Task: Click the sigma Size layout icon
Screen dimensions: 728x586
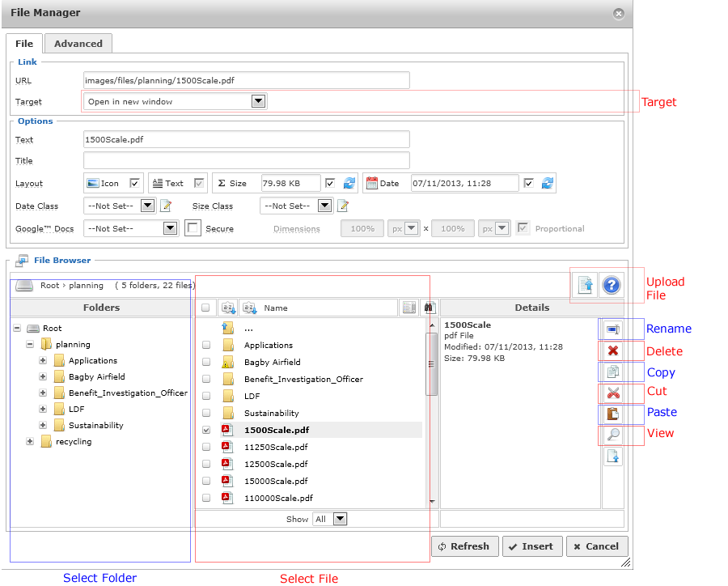Action: click(x=222, y=183)
